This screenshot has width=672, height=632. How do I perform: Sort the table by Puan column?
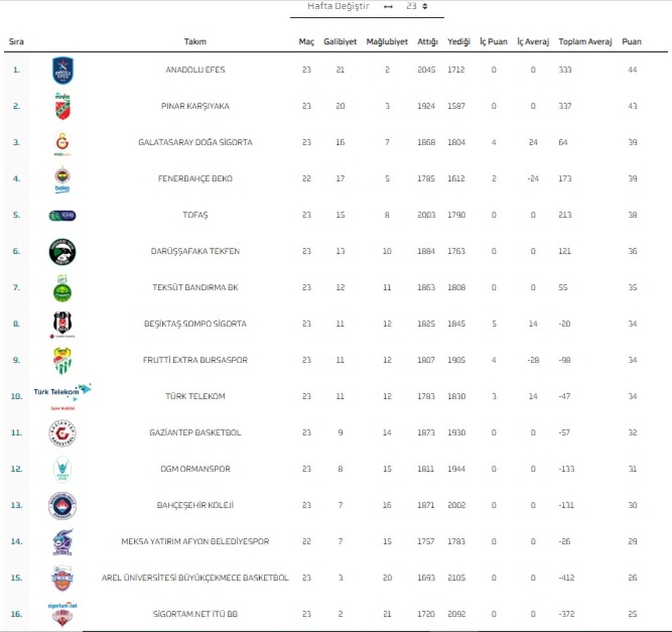click(631, 42)
